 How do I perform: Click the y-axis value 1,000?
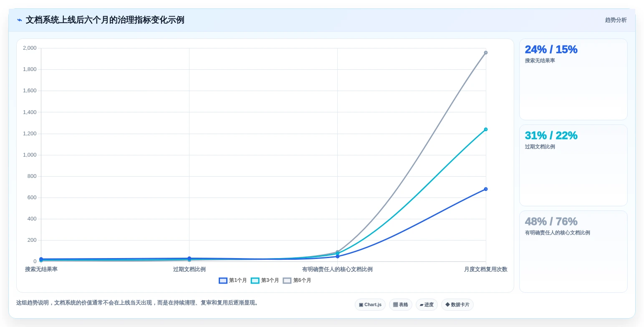coord(30,155)
